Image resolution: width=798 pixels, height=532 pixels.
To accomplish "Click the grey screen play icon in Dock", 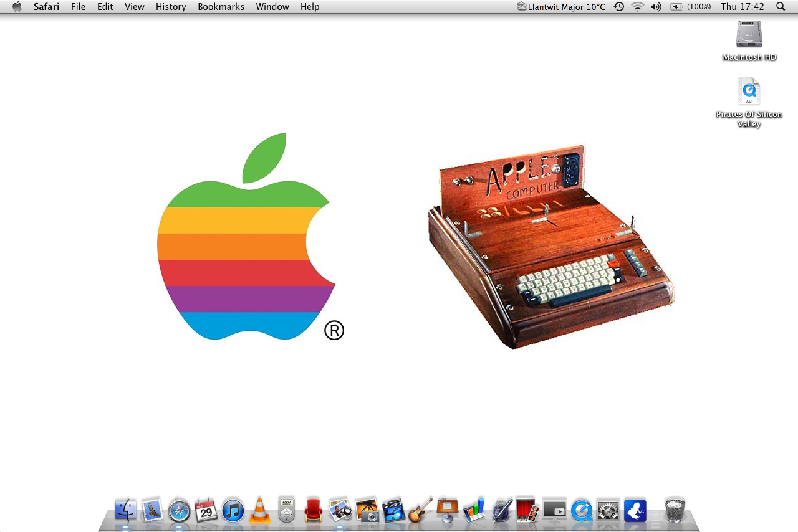I will point(554,511).
